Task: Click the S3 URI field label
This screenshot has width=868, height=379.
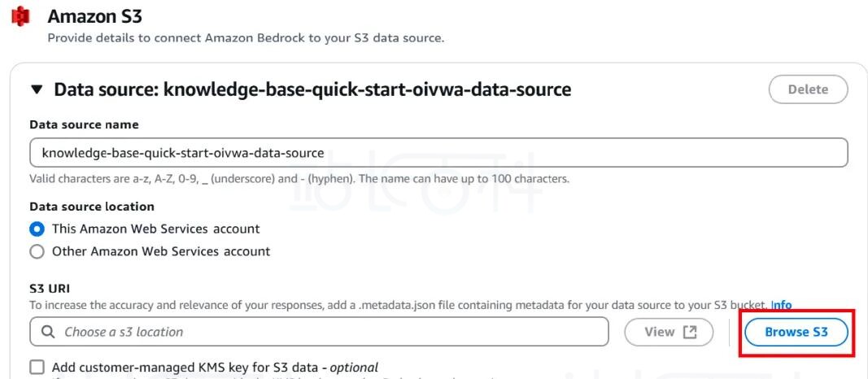Action: [x=50, y=289]
